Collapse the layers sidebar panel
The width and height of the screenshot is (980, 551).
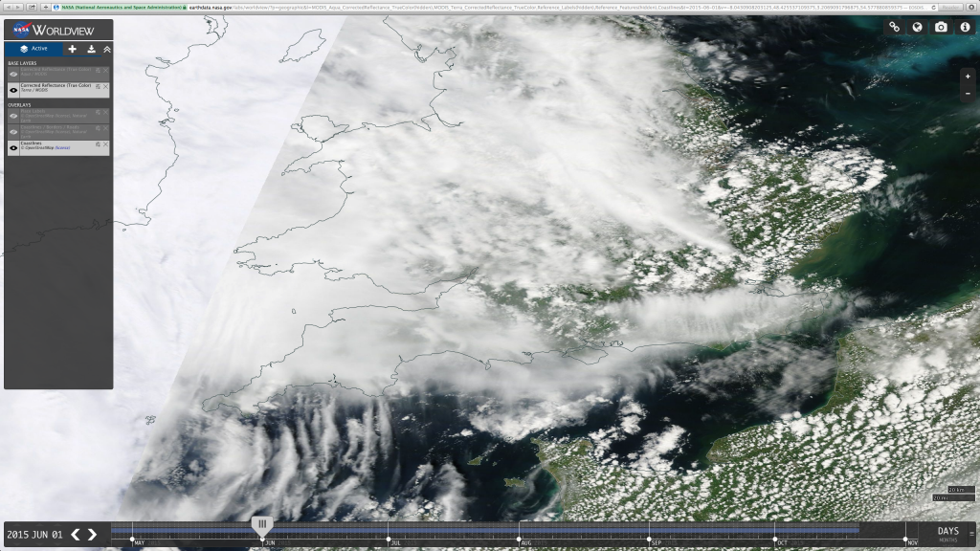107,49
